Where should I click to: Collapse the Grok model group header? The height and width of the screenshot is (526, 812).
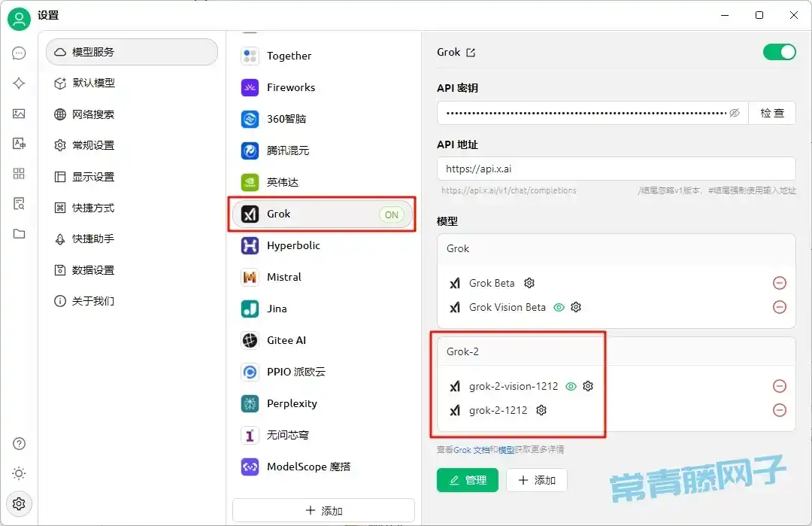click(x=616, y=249)
